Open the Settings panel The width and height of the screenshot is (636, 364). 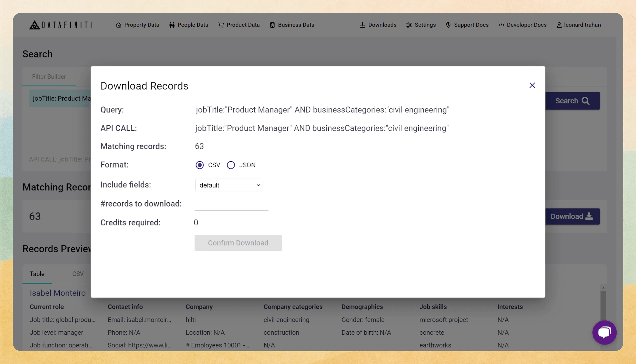(421, 25)
